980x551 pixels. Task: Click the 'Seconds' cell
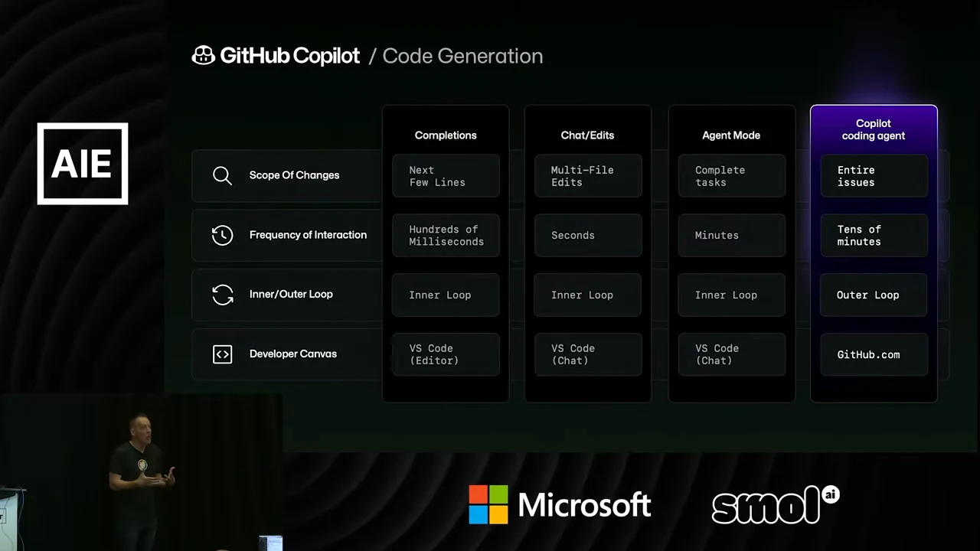click(588, 236)
